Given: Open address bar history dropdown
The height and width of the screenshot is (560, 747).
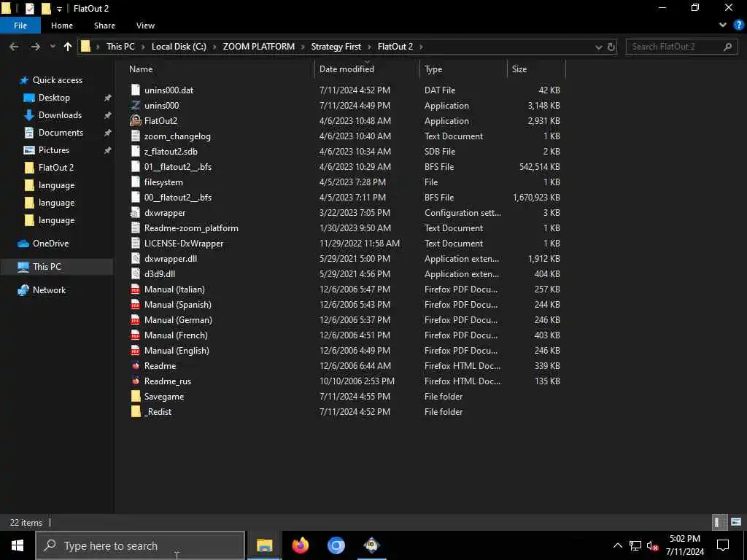Looking at the screenshot, I should click(x=599, y=47).
